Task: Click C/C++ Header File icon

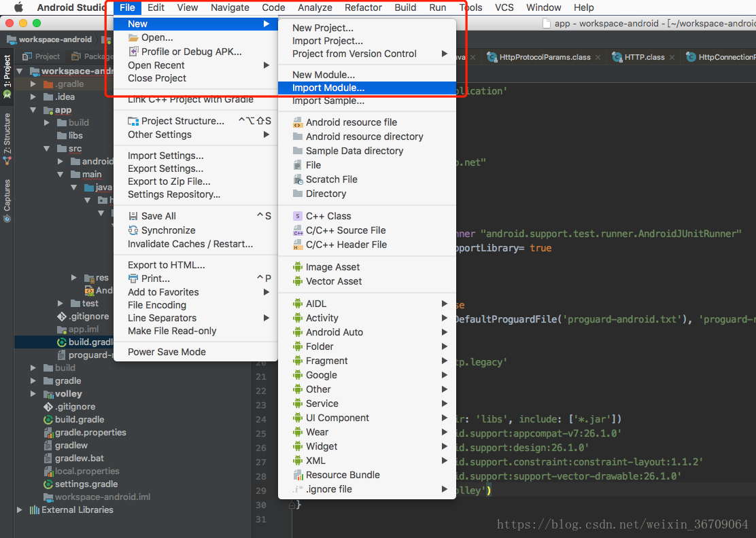Action: [298, 245]
